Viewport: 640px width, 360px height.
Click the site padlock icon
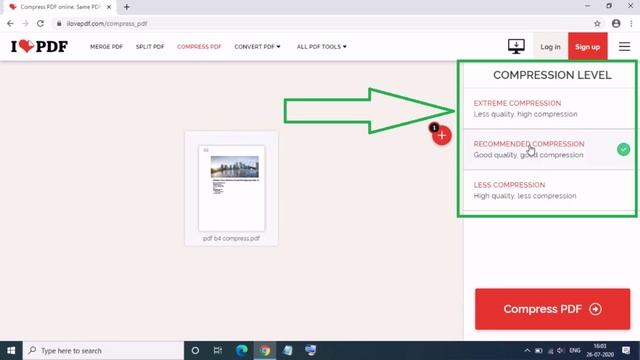[59, 24]
